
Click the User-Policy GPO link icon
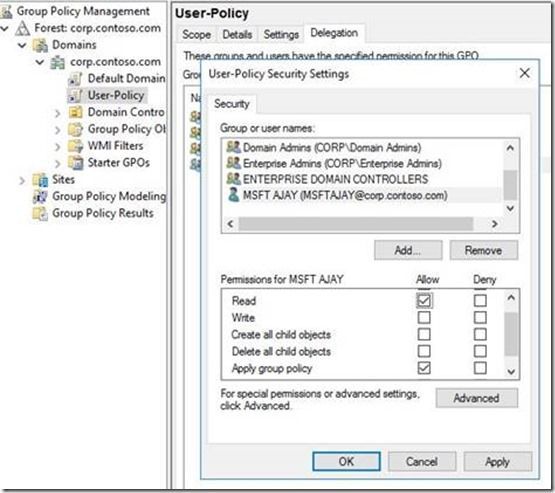(x=75, y=96)
